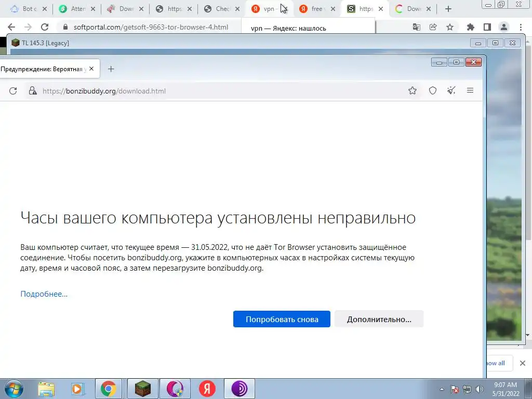The image size is (532, 399).
Task: Open Windows Media Player from taskbar
Action: [77, 389]
